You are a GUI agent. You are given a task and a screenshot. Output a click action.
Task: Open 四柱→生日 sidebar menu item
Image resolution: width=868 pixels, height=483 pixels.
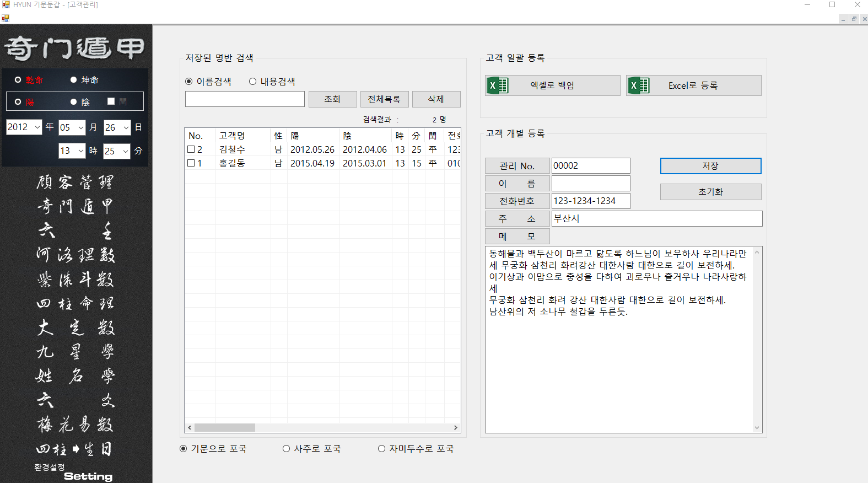[75, 449]
